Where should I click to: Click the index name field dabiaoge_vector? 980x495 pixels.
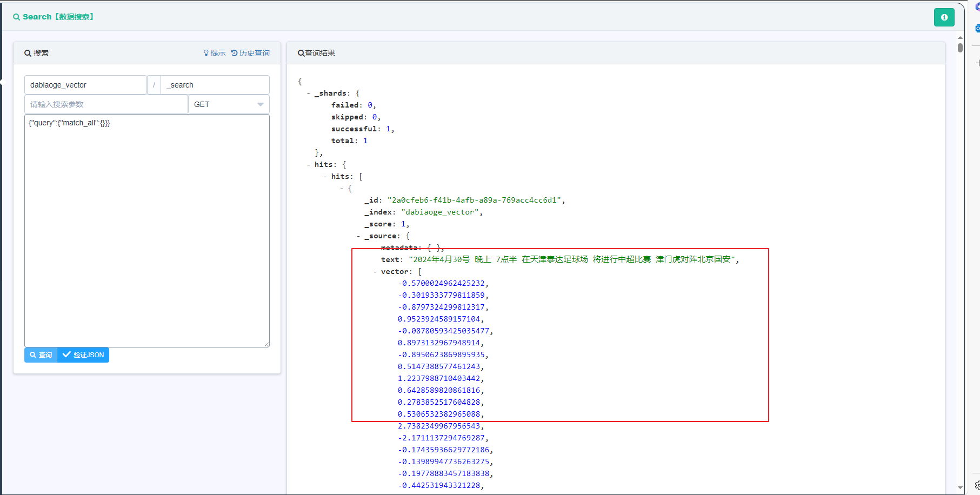[85, 85]
